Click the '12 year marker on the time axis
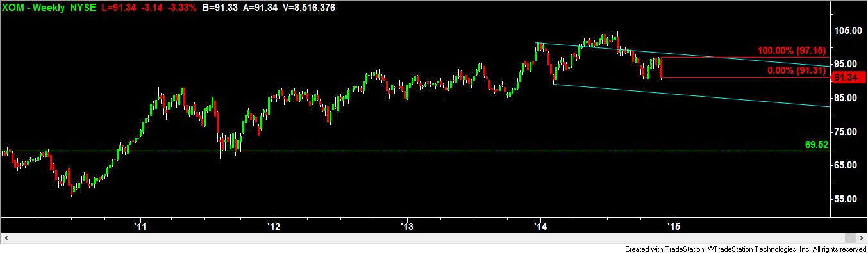This screenshot has width=868, height=253. point(274,225)
